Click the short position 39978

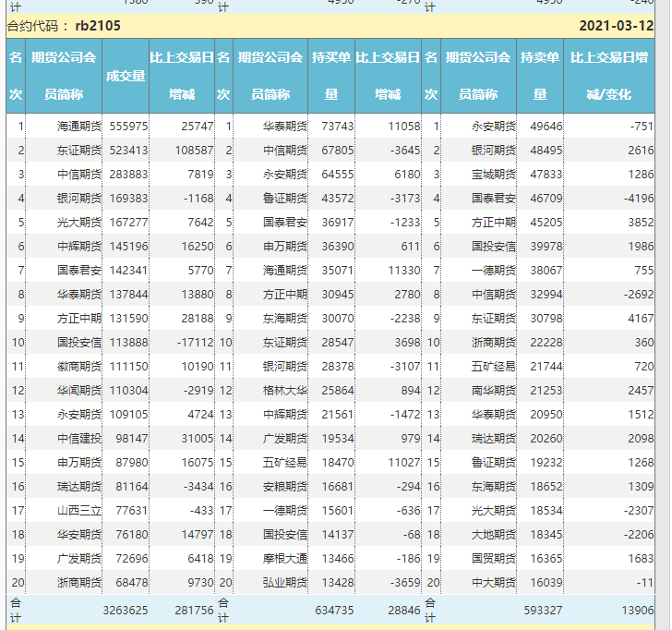click(x=546, y=246)
